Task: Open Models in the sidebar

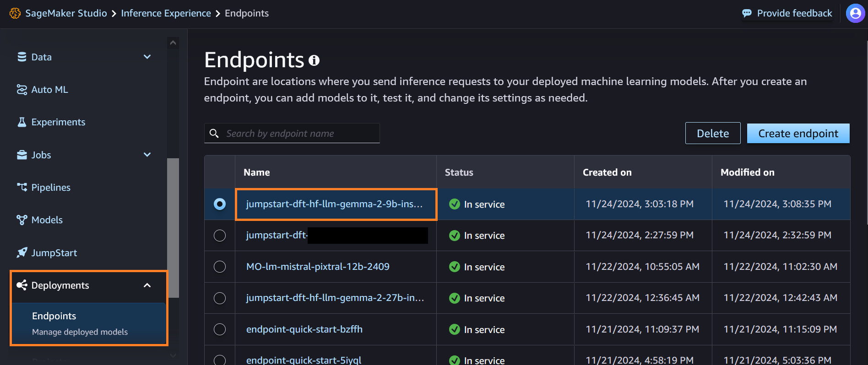Action: point(47,220)
